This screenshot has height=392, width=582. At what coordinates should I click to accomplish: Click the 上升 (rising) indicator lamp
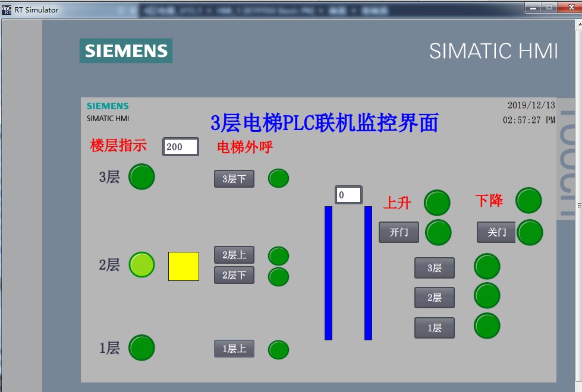[437, 202]
